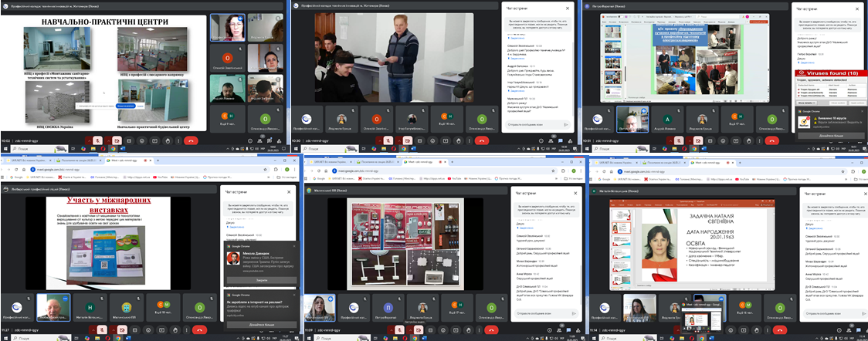Toggle the camera in the 10:02 meeting

pyautogui.click(x=116, y=141)
